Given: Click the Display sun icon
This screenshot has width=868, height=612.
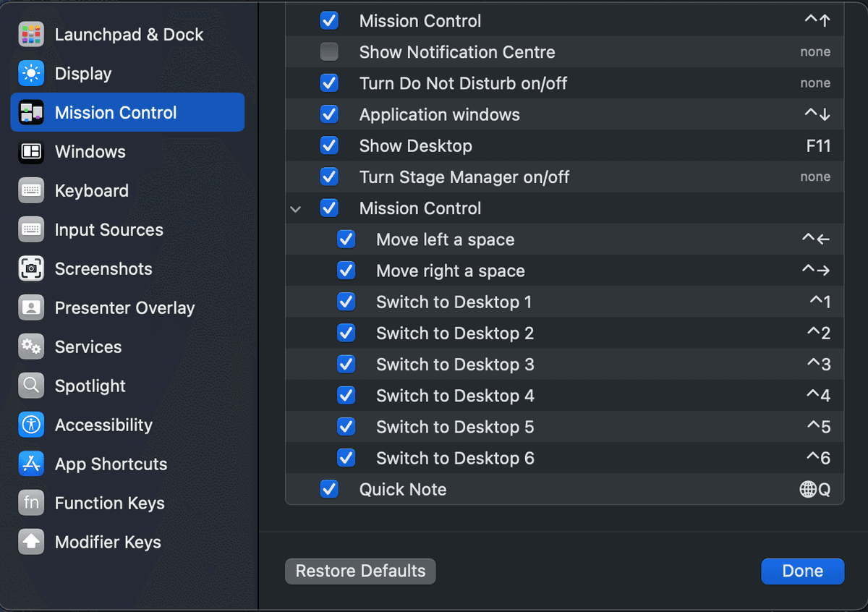Looking at the screenshot, I should [x=31, y=74].
